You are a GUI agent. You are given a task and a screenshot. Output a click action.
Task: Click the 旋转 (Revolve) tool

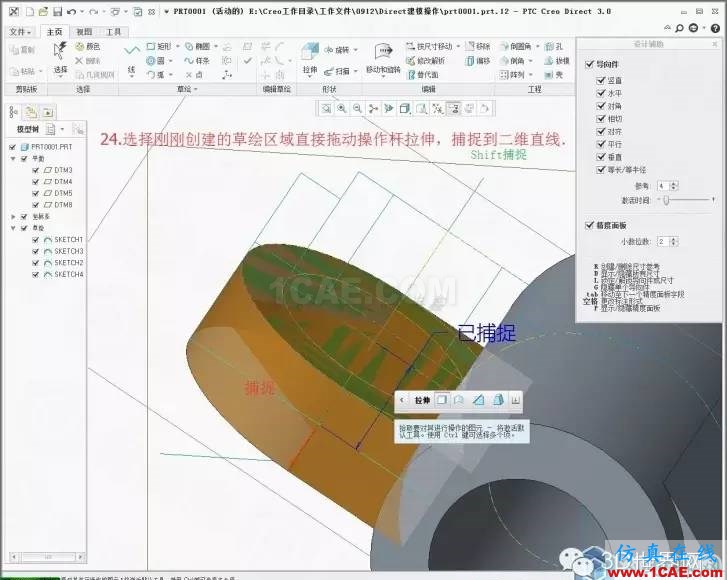pos(337,50)
